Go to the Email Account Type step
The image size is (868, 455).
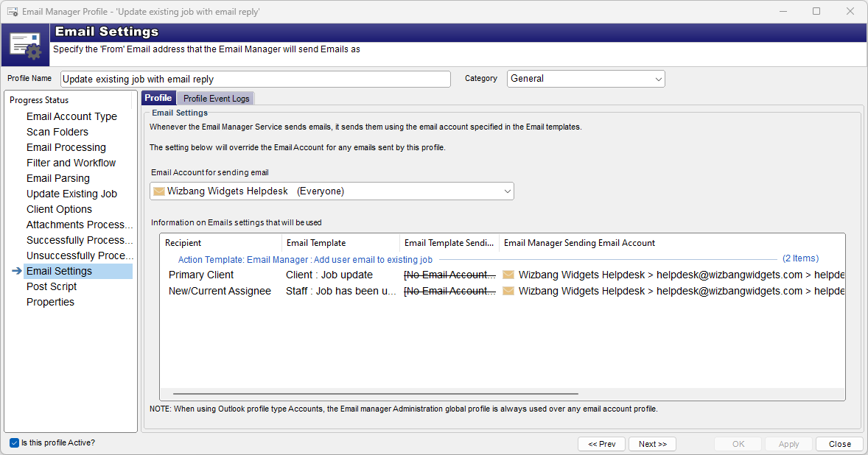coord(72,116)
